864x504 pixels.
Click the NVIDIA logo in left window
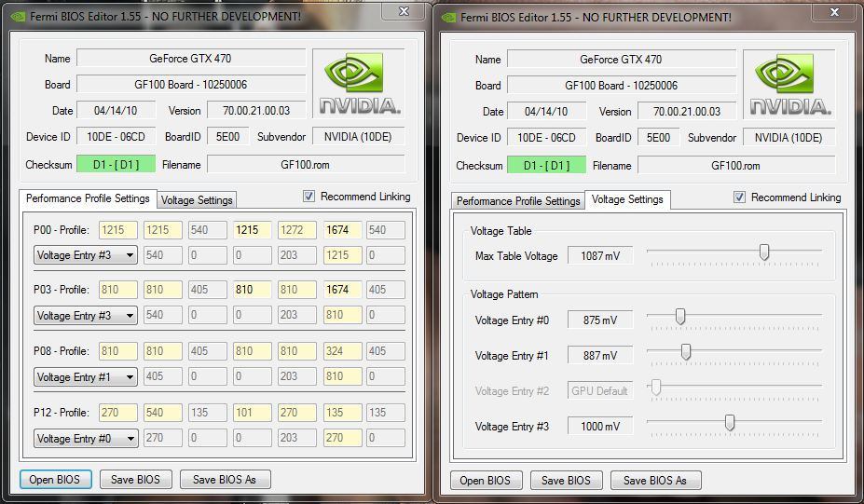pyautogui.click(x=359, y=83)
